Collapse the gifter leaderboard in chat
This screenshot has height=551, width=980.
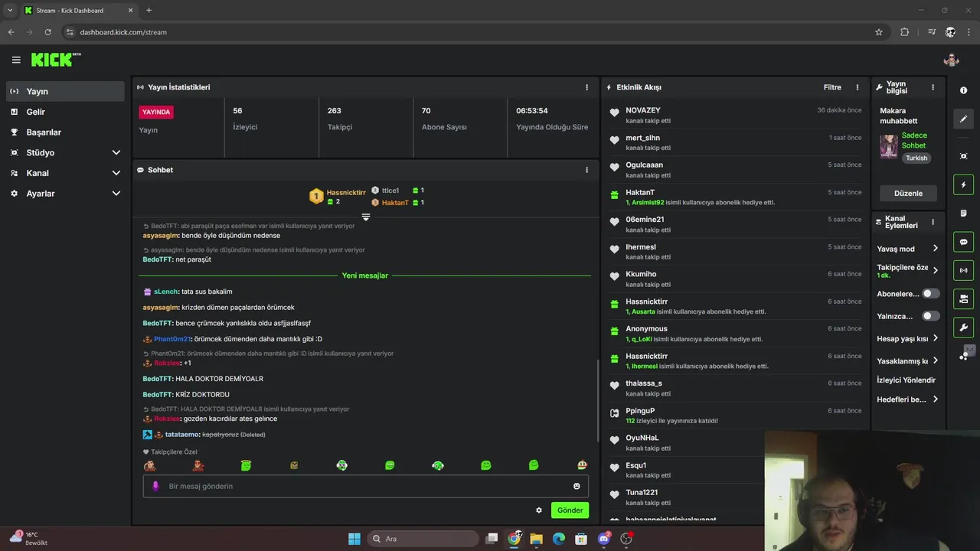[366, 217]
